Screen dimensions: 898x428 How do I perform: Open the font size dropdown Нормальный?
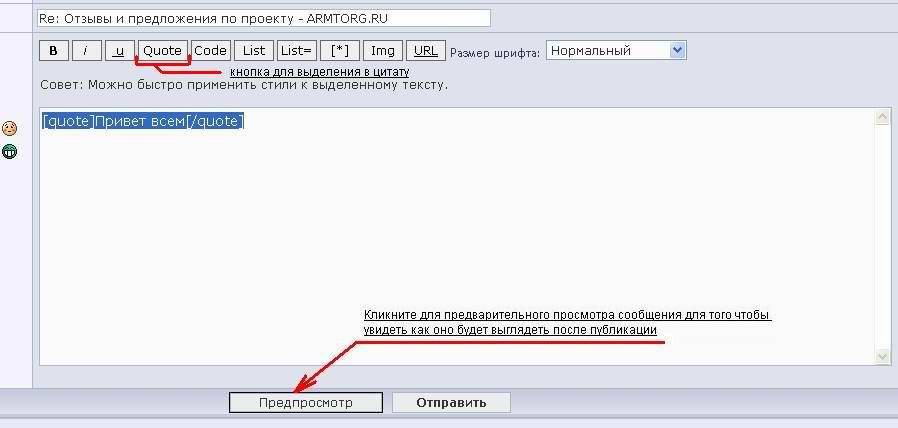coord(607,50)
